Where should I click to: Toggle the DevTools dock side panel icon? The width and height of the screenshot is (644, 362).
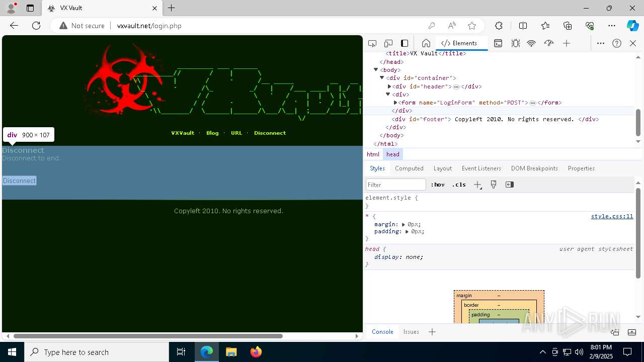405,43
